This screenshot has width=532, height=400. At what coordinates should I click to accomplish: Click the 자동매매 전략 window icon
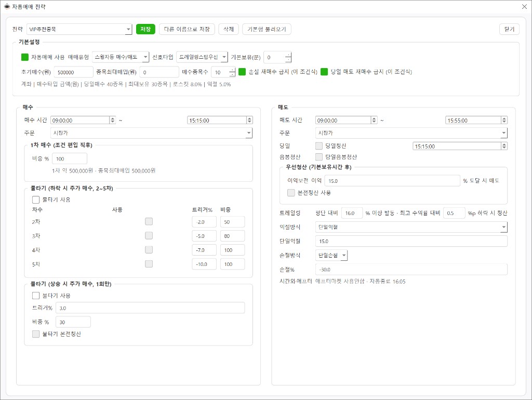6,6
